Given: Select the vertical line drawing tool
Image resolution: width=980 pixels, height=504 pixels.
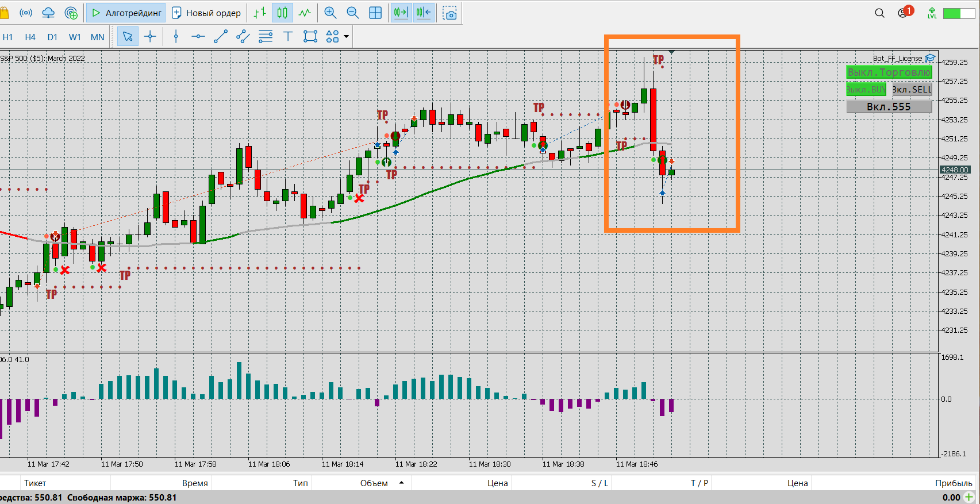Looking at the screenshot, I should (x=176, y=37).
